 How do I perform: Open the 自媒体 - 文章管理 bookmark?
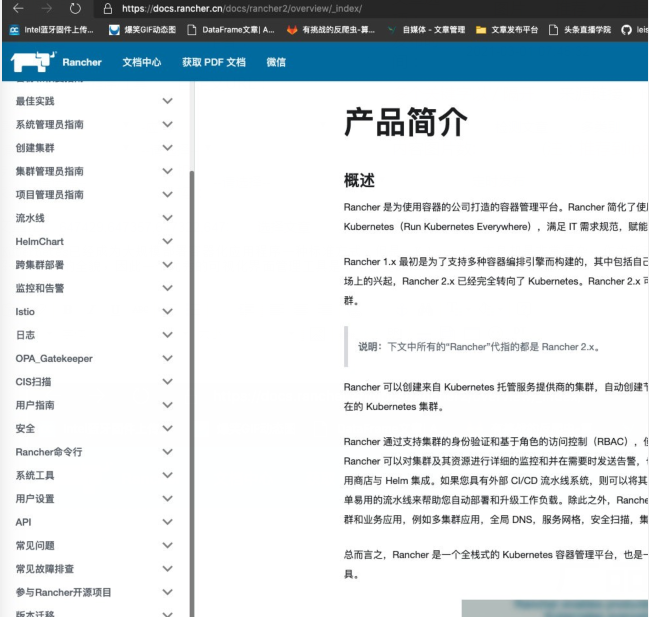(426, 30)
